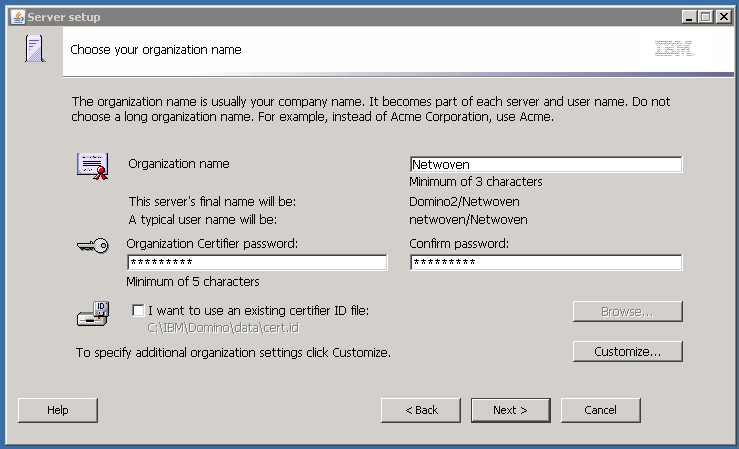Click the typical user name netwoven/Netwoven

[468, 220]
